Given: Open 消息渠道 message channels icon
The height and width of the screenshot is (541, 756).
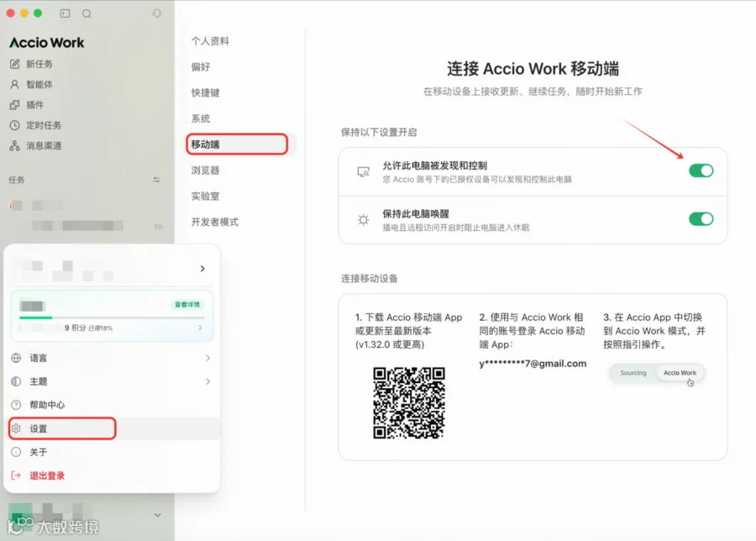Looking at the screenshot, I should [x=15, y=145].
